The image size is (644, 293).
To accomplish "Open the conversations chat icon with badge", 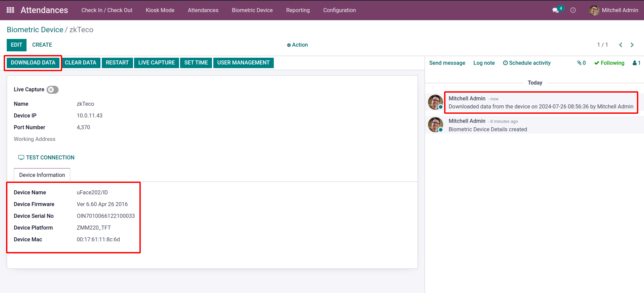I will pos(556,10).
